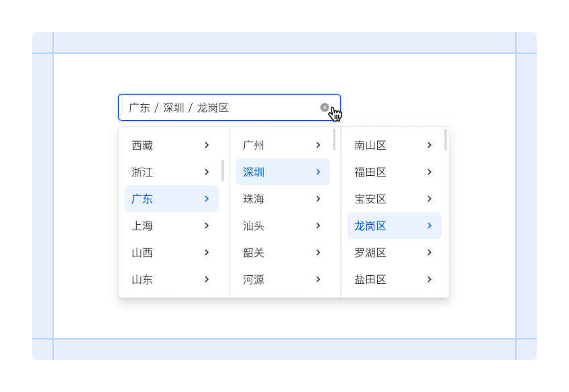This screenshot has height=392, width=569.
Task: Expand the arrow next to 广东
Action: coord(207,199)
